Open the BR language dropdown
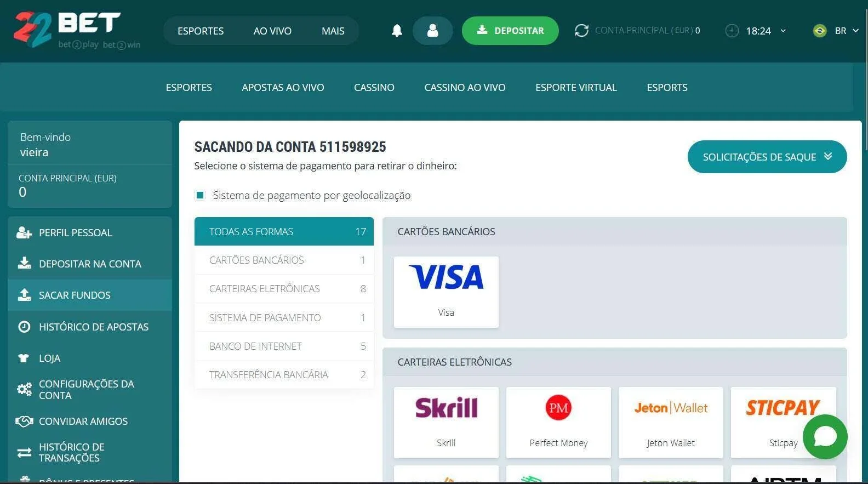 847,31
